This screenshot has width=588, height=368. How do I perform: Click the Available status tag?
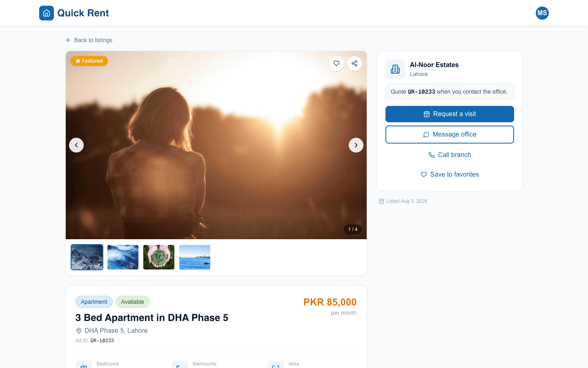point(133,302)
